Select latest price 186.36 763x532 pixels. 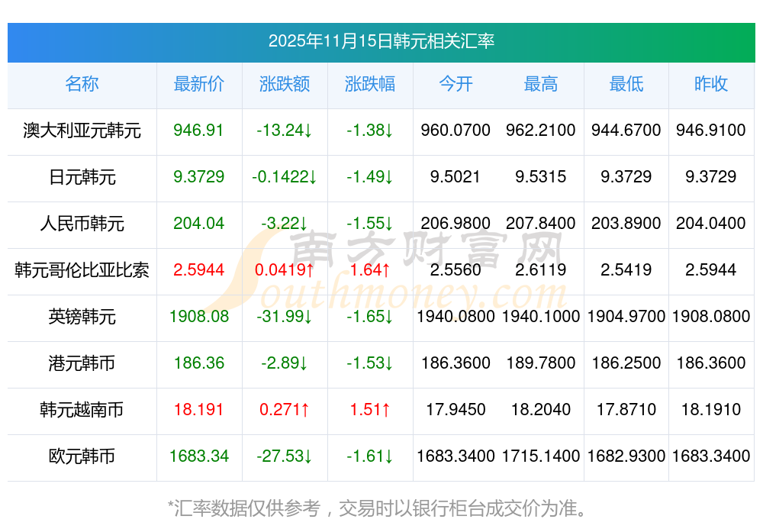(x=199, y=363)
